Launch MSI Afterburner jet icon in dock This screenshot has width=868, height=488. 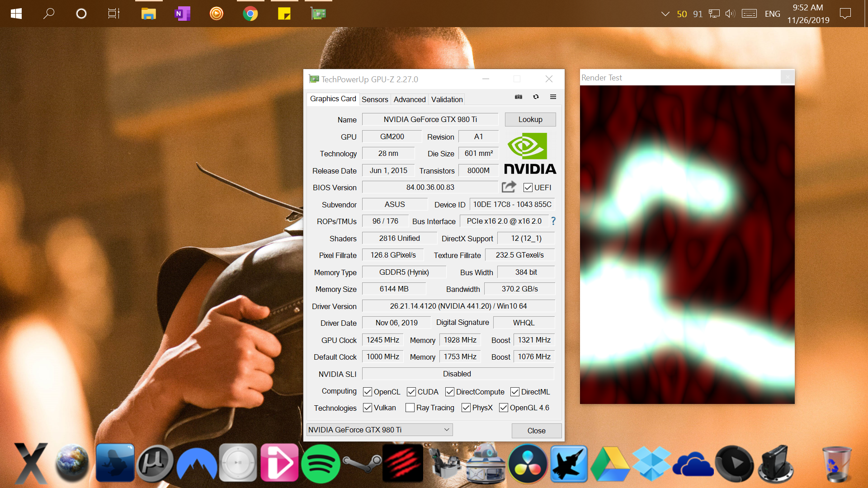569,464
